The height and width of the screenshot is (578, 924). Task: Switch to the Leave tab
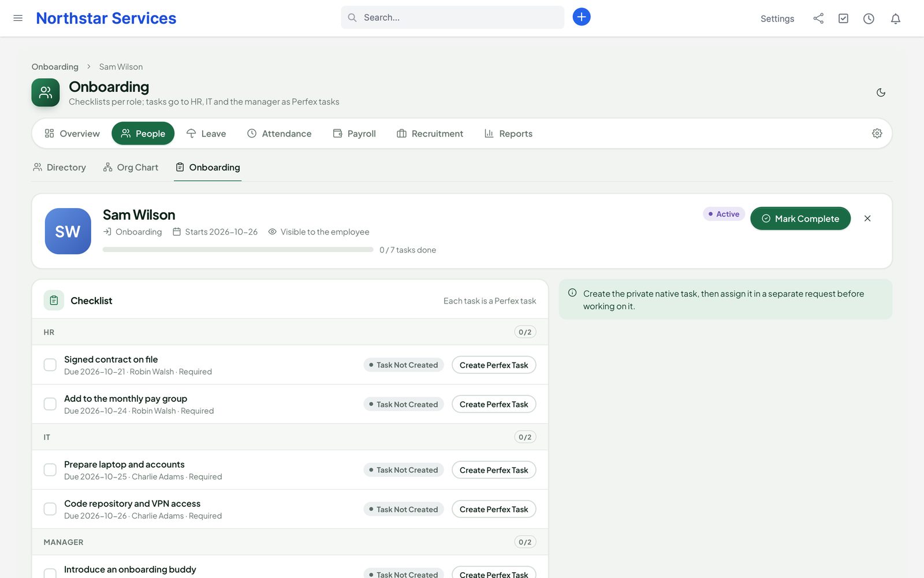point(206,134)
